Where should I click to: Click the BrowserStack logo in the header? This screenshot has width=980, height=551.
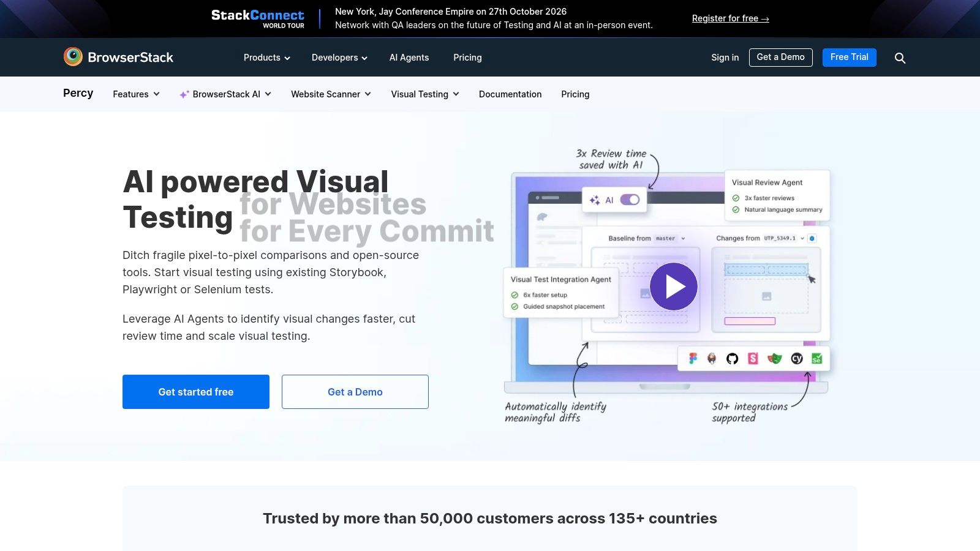pyautogui.click(x=118, y=57)
